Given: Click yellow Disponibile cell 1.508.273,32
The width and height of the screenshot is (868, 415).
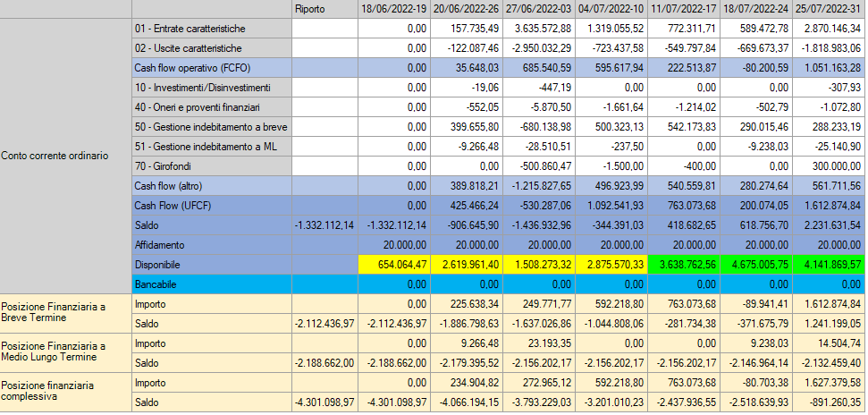Looking at the screenshot, I should (x=539, y=265).
